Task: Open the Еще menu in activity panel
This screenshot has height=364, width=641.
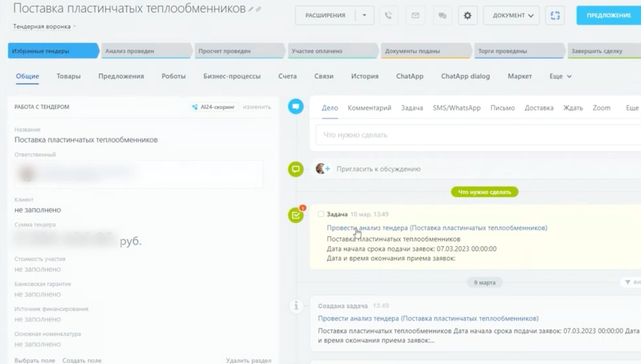Action: click(633, 108)
